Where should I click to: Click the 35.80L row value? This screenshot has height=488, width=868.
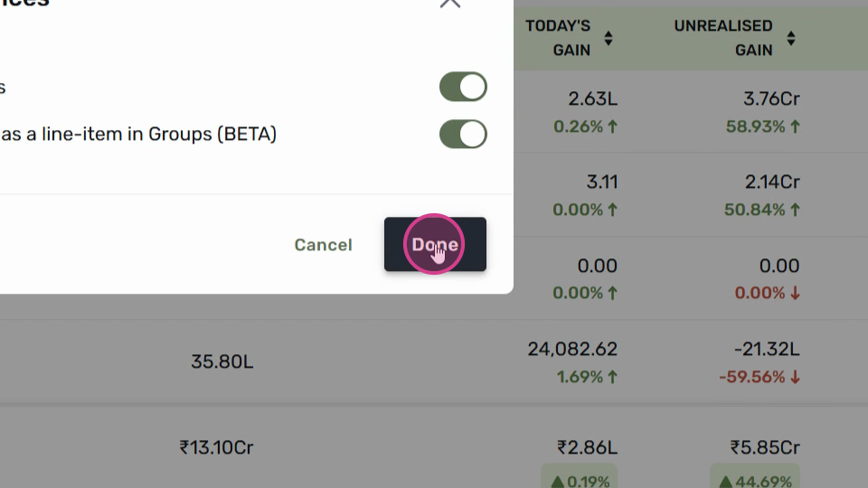pyautogui.click(x=222, y=361)
